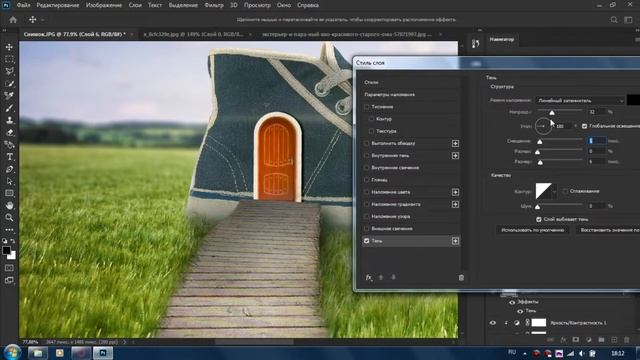Open Windows Start button on taskbar
This screenshot has width=640, height=360.
(x=12, y=353)
